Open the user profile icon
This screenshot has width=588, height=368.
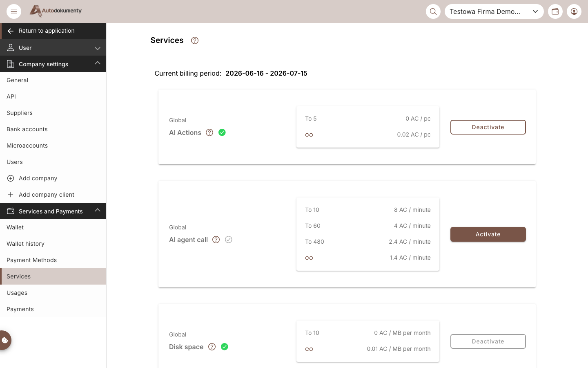coord(574,11)
